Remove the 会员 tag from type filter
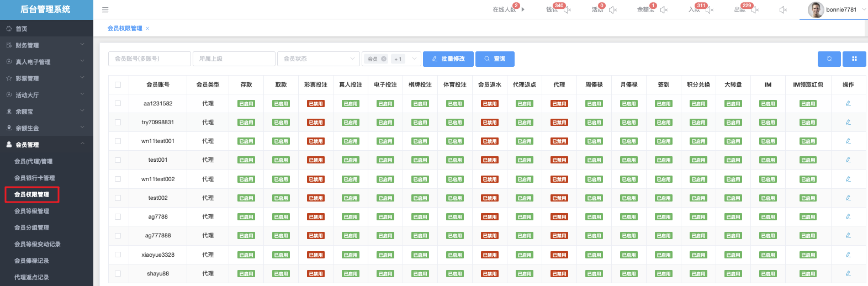Viewport: 868px width, 286px height. point(384,59)
